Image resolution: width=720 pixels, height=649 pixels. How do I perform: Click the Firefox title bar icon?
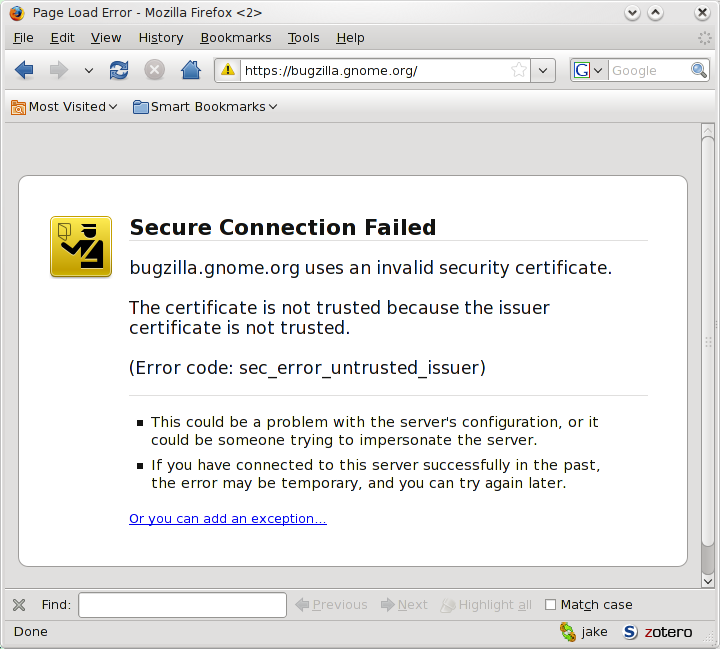(17, 13)
